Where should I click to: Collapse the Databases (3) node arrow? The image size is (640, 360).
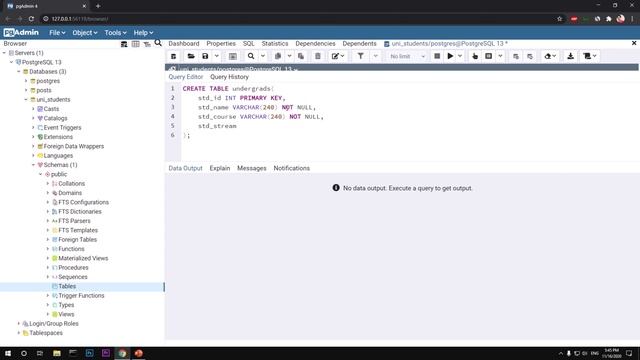(x=19, y=71)
